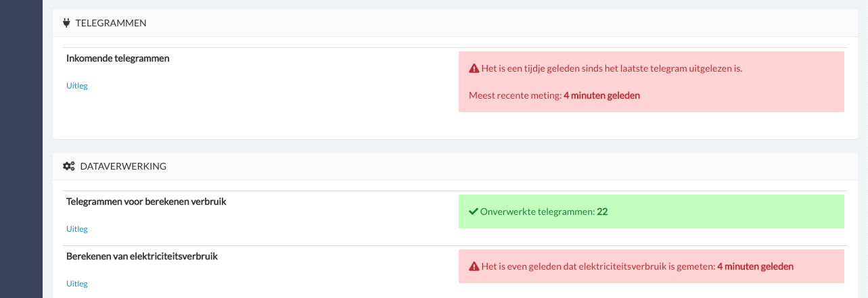The height and width of the screenshot is (298, 868).
Task: Click the 'Het is een tijdje geleden' warning text
Action: click(612, 69)
